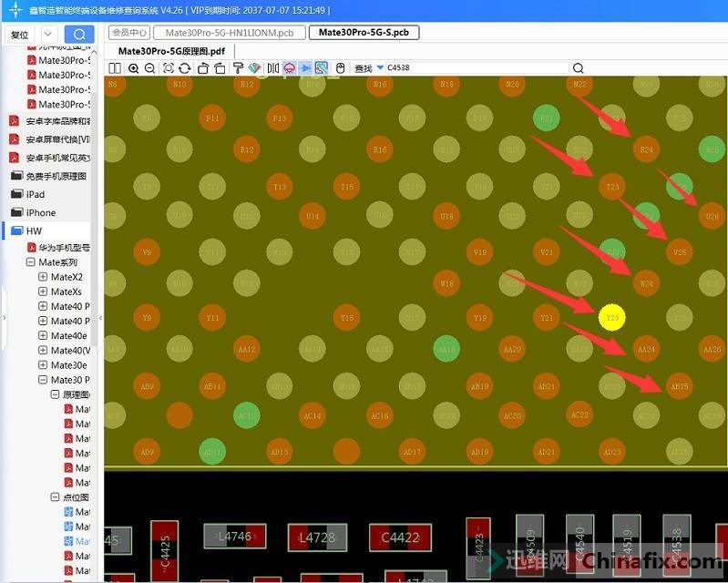The image size is (728, 583).
Task: Expand the MateX2 tree node
Action: point(43,277)
